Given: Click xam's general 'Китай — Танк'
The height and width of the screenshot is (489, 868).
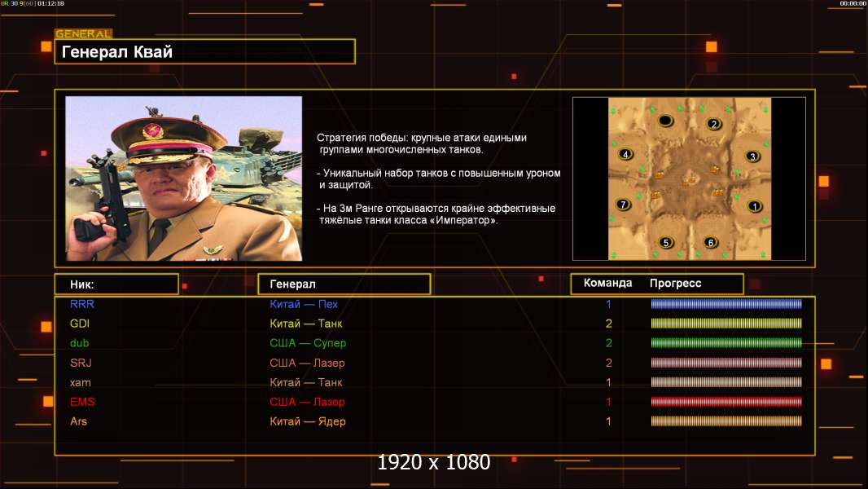Looking at the screenshot, I should coord(306,383).
